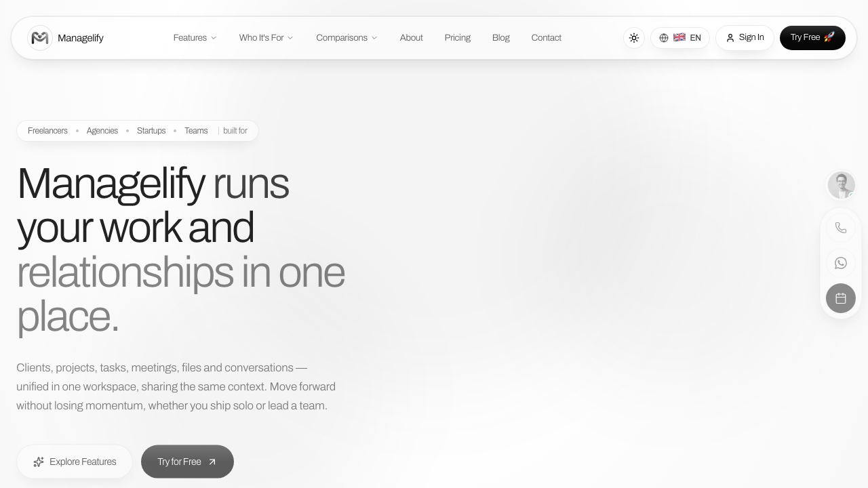The width and height of the screenshot is (868, 488).
Task: Click the Try for Free button
Action: click(187, 462)
